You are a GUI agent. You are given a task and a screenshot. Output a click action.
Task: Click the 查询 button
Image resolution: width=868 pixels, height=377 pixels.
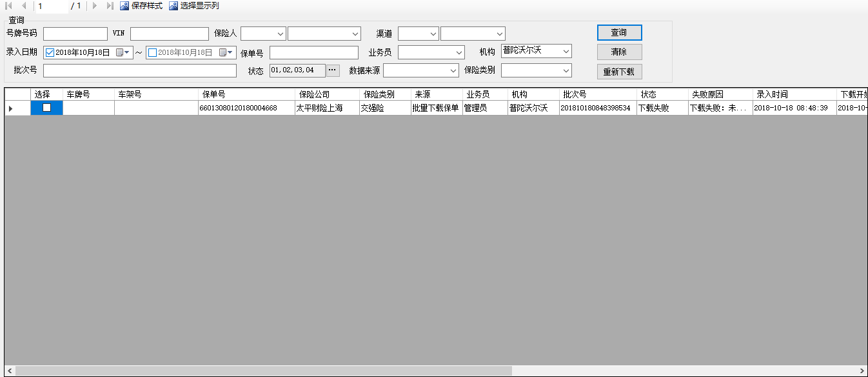[619, 32]
